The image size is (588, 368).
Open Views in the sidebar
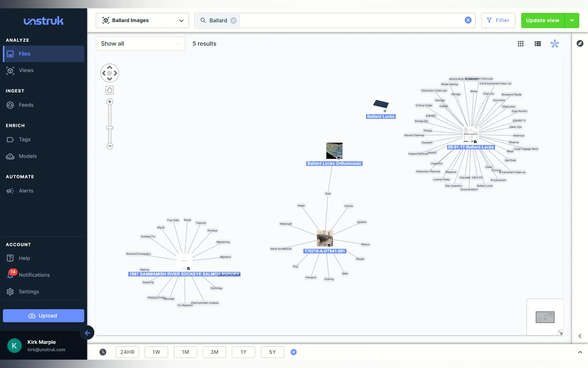pyautogui.click(x=26, y=70)
